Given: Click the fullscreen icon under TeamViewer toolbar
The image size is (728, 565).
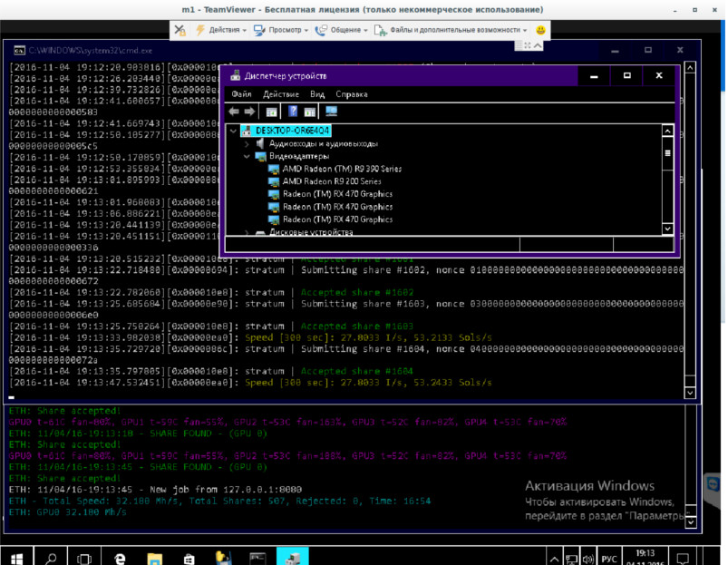Looking at the screenshot, I should click(528, 45).
